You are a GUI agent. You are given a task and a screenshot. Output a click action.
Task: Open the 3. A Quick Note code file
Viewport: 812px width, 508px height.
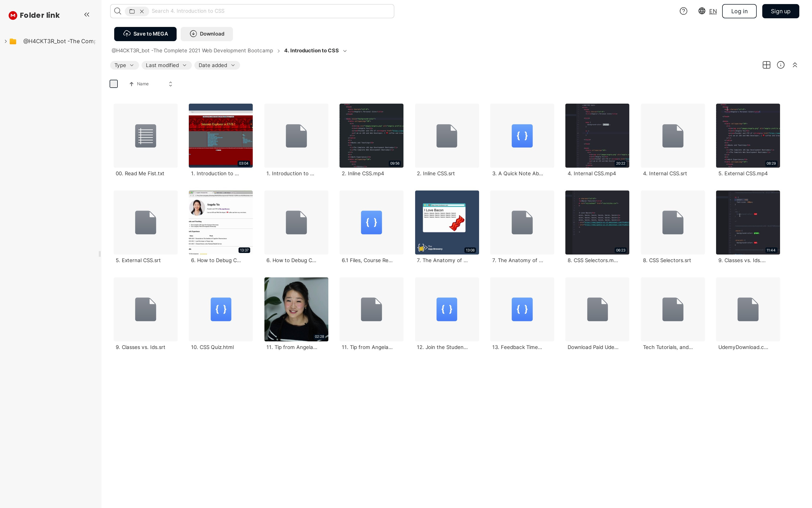click(522, 136)
